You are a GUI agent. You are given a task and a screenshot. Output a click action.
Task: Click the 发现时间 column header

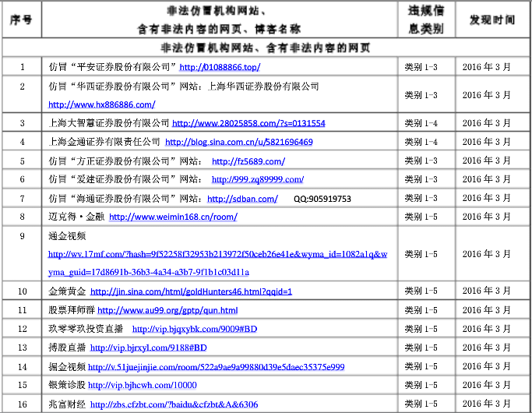tap(491, 19)
